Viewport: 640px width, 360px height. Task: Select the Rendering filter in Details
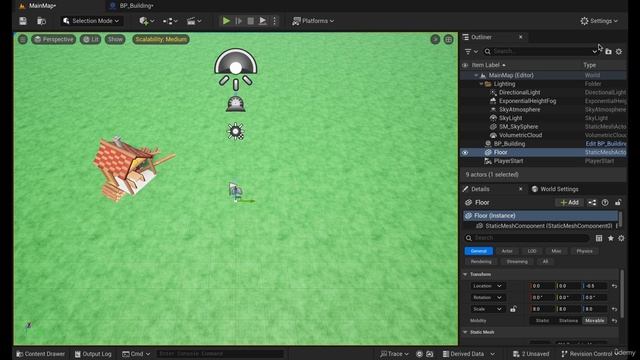481,262
